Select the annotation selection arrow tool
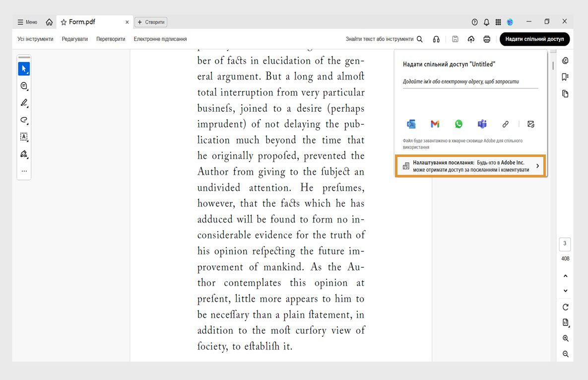588x380 pixels. click(24, 69)
